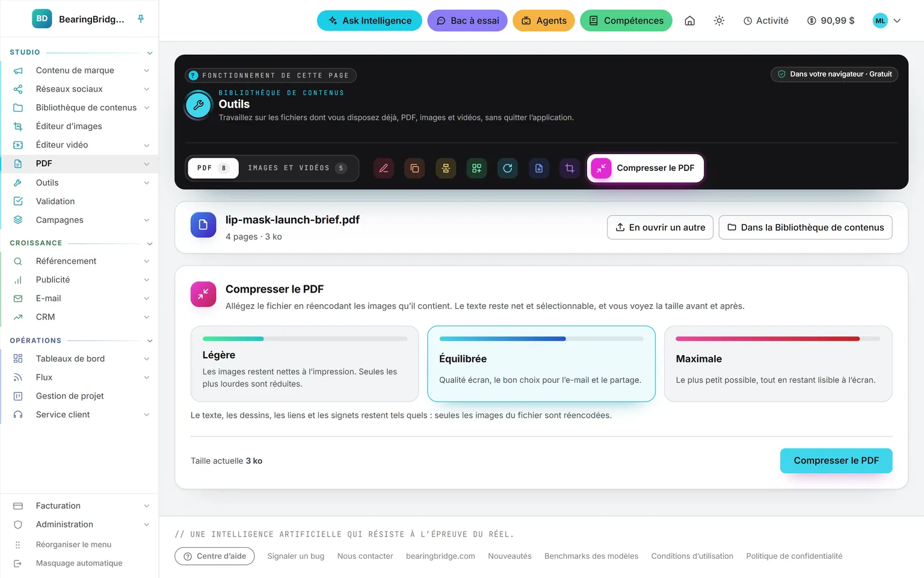Select the orange overlapping-pages PDF tool
Viewport: 924px width, 578px height.
(x=414, y=168)
